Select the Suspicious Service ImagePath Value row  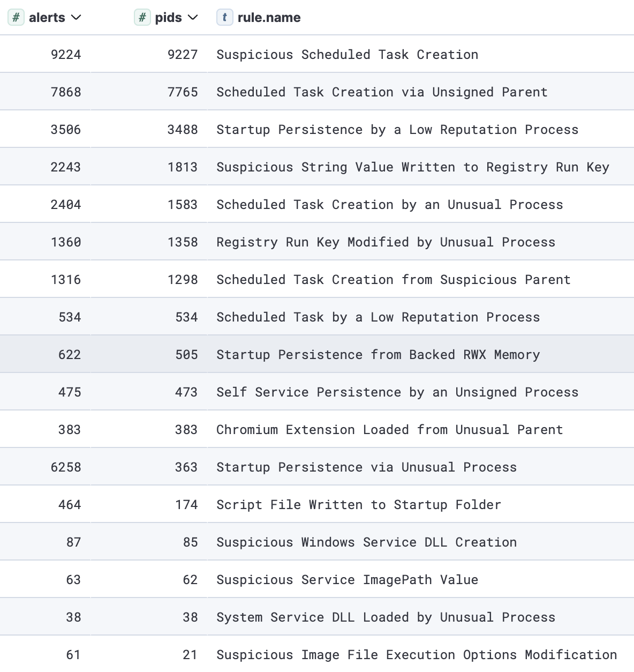coord(347,580)
